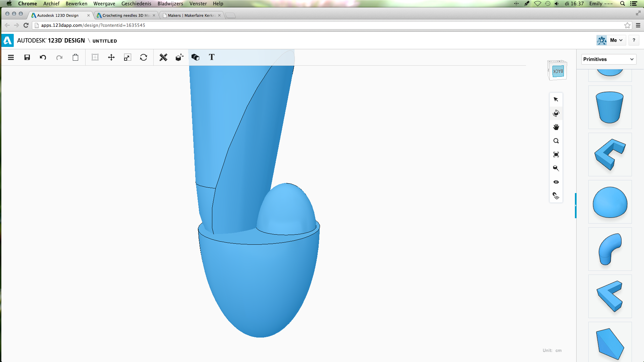Image resolution: width=644 pixels, height=362 pixels.
Task: Open the Bladwijzers menu
Action: 170,4
